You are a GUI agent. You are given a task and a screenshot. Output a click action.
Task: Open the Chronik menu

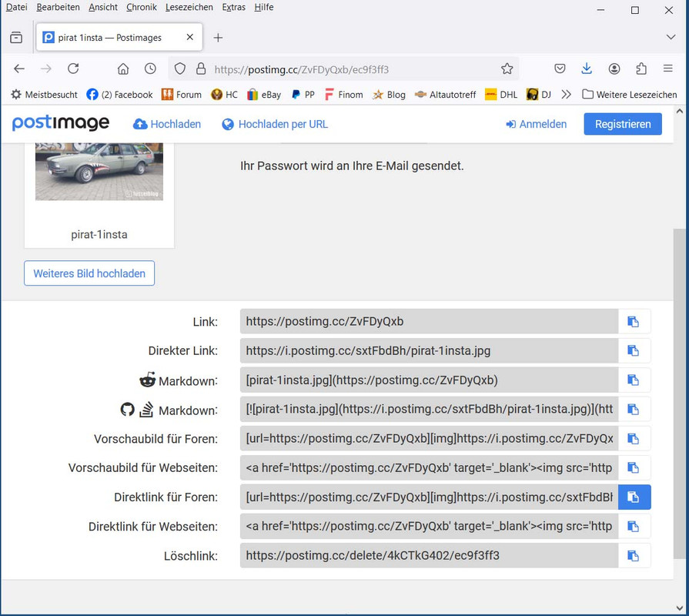tap(142, 7)
